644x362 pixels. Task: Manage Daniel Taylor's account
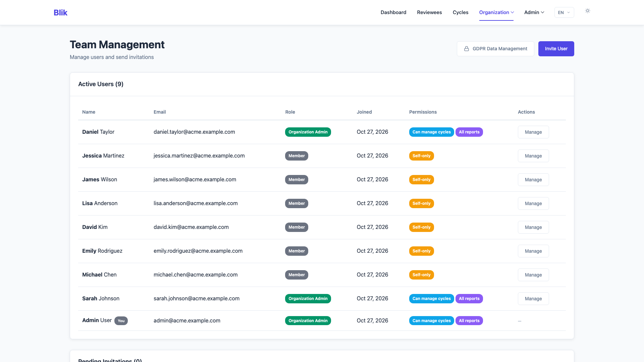pos(533,132)
